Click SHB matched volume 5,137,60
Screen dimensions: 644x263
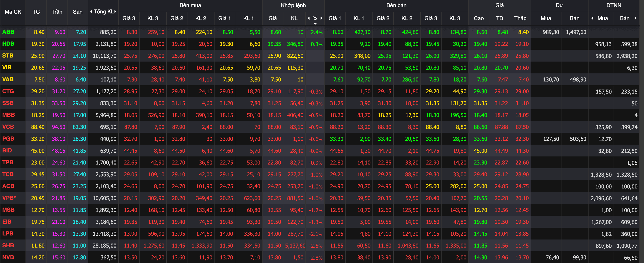click(x=295, y=246)
